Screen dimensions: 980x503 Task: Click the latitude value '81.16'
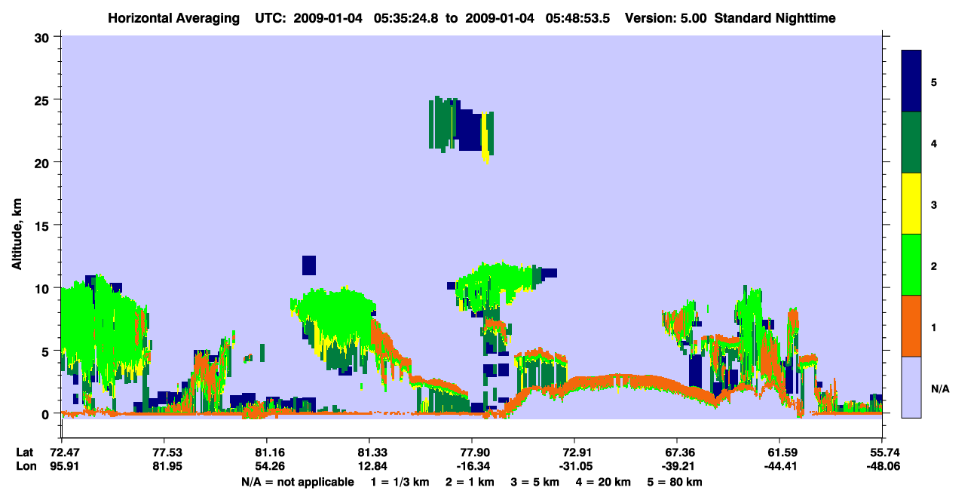pos(266,452)
